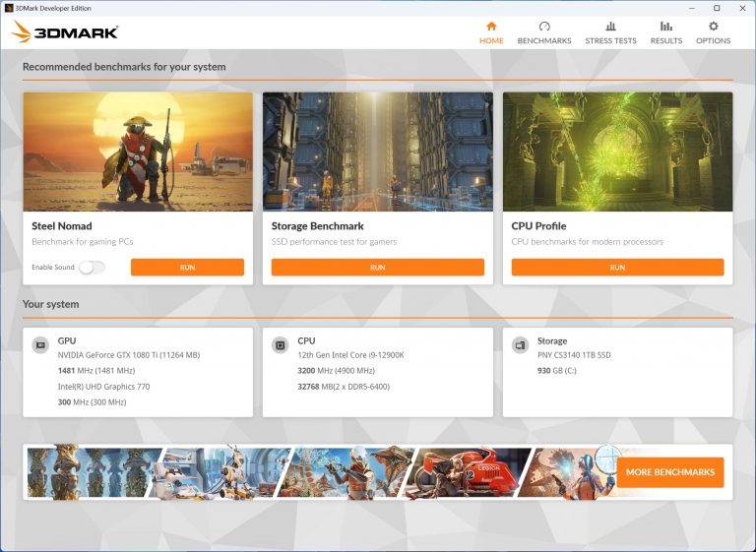The width and height of the screenshot is (756, 552).
Task: Click the Storage Benchmark artwork thumbnail
Action: point(378,152)
